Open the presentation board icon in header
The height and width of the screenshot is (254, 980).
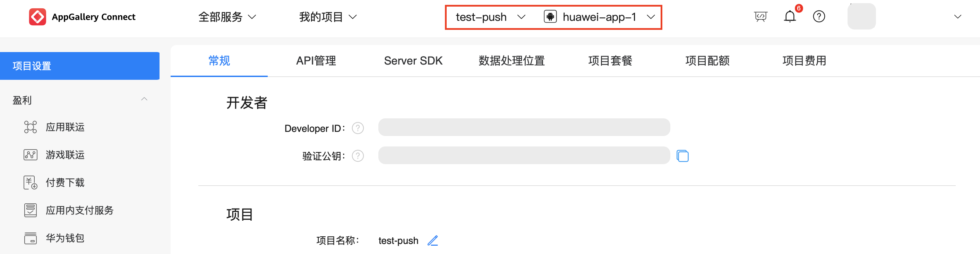pos(760,17)
